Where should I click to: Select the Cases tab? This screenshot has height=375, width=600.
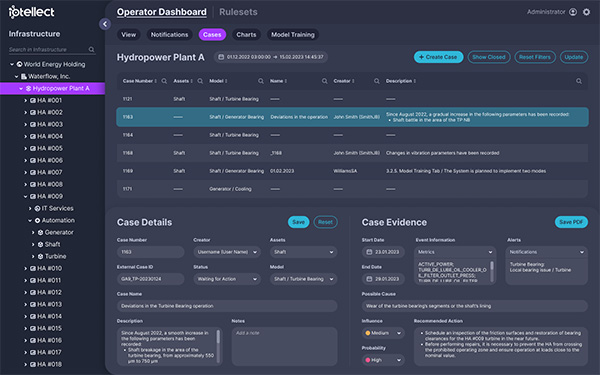[x=212, y=35]
